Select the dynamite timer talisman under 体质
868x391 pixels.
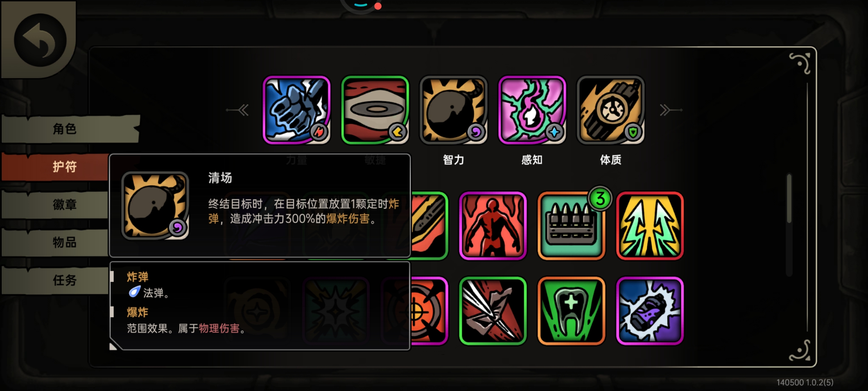click(x=610, y=110)
